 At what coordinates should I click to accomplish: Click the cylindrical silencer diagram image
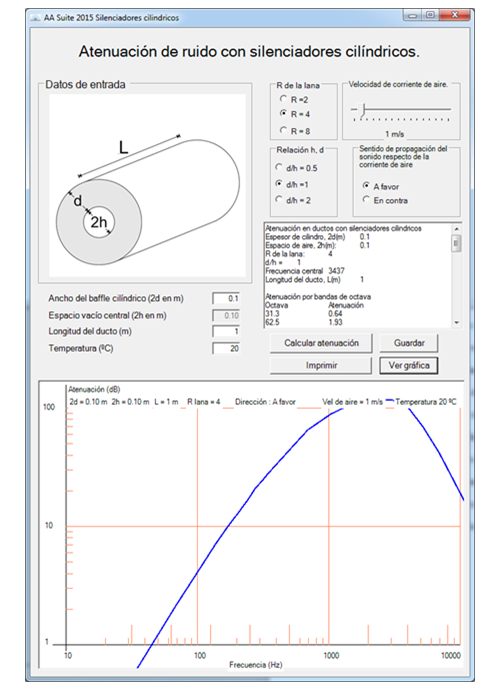point(147,186)
